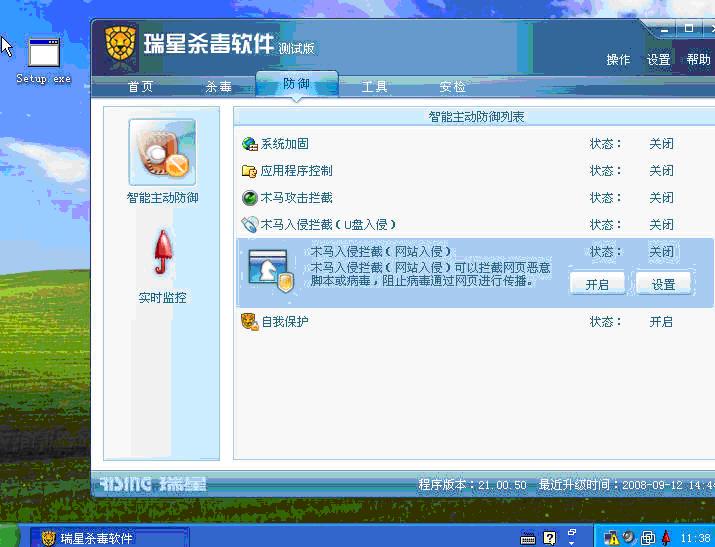Click the keyboard language bar icon
715x547 pixels.
[528, 538]
